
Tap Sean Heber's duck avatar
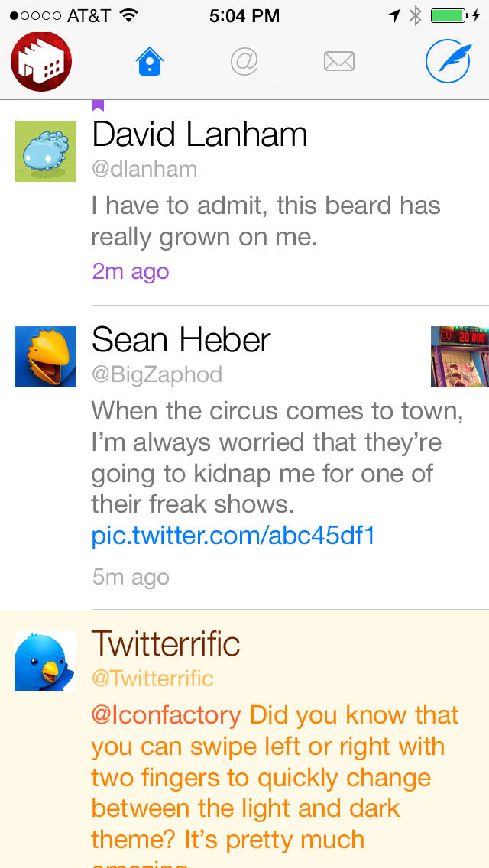[46, 357]
